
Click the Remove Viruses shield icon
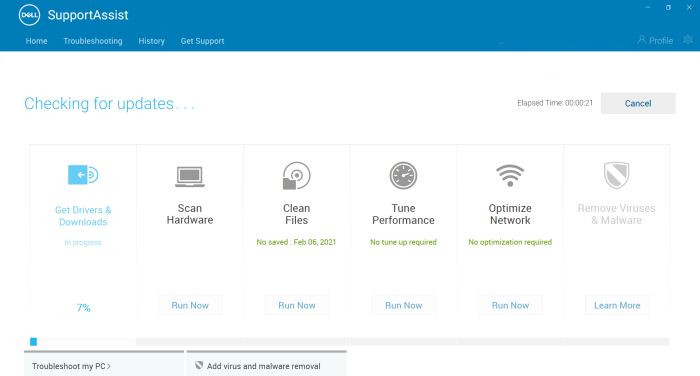pyautogui.click(x=617, y=175)
